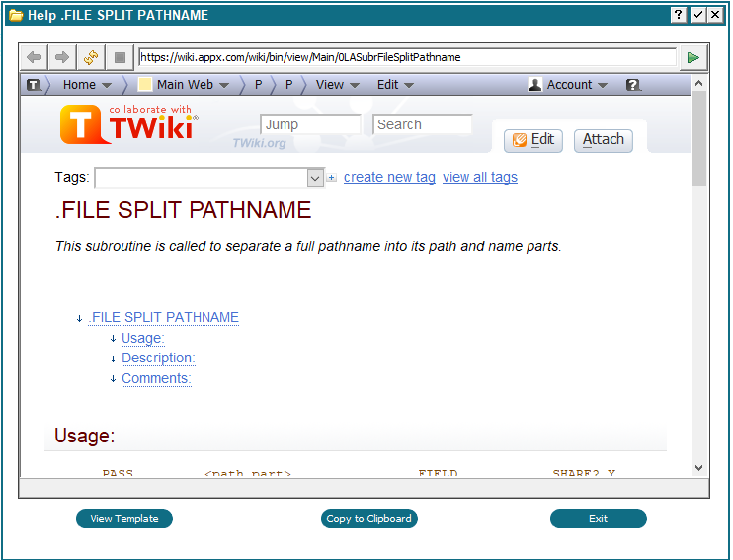
Task: Click the View Template button
Action: (124, 519)
